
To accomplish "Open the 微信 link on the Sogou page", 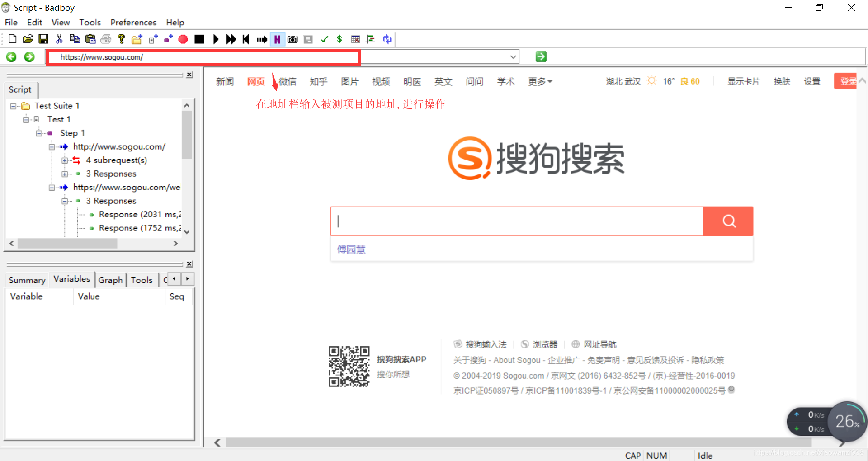I will point(288,81).
